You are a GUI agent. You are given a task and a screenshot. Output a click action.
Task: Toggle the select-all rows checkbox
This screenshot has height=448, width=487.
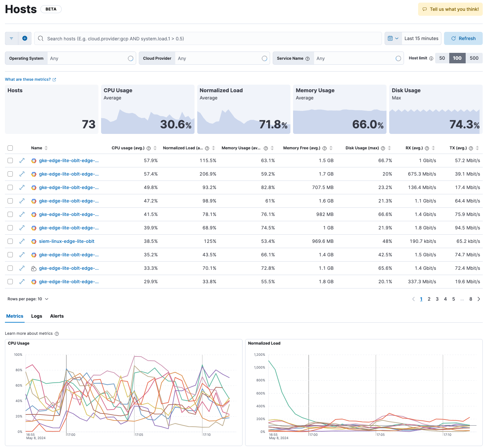point(10,148)
